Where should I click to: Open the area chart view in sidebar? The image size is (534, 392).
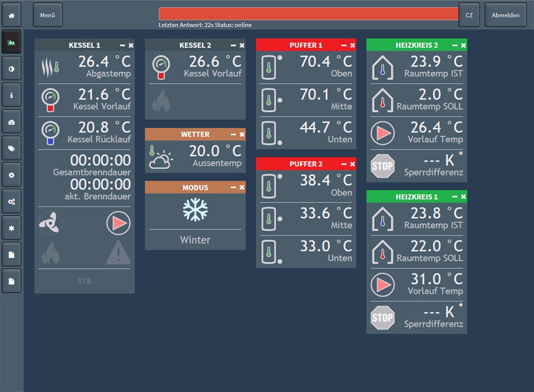pos(11,42)
